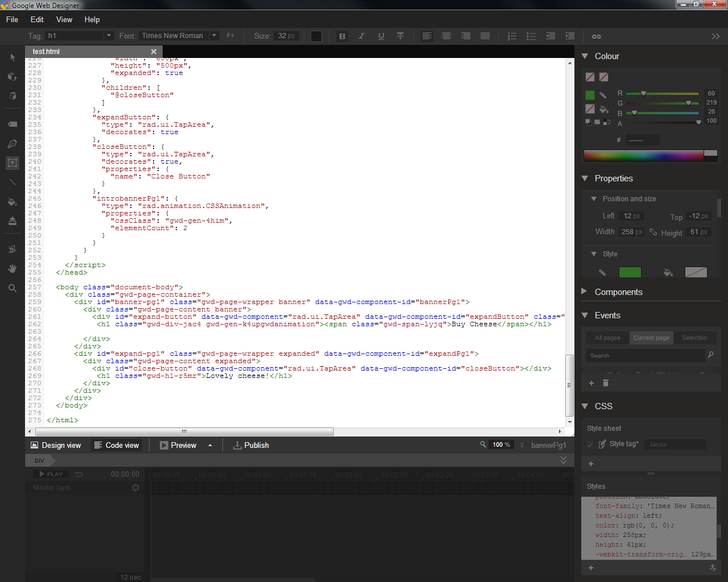The image size is (728, 582).
Task: Open the View menu
Action: point(64,19)
